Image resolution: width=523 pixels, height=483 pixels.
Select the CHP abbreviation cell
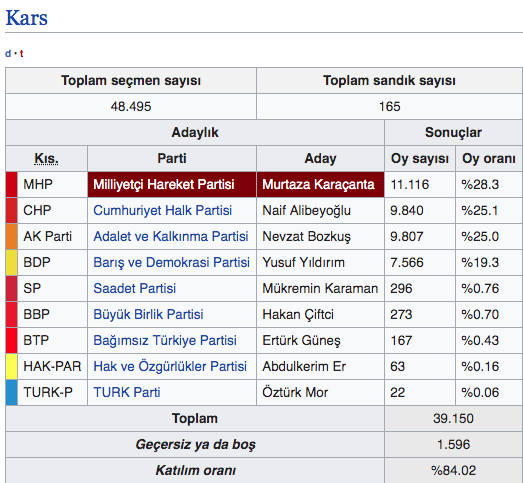[x=52, y=210]
